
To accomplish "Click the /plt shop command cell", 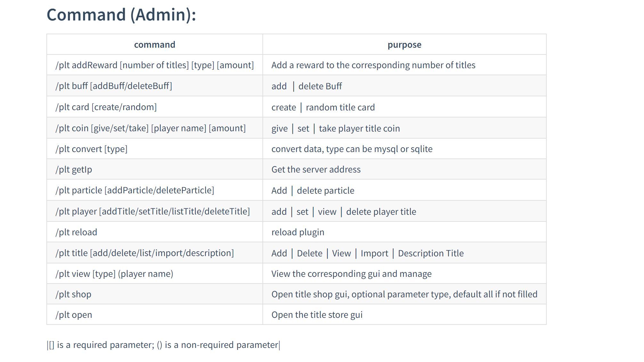I will 155,294.
